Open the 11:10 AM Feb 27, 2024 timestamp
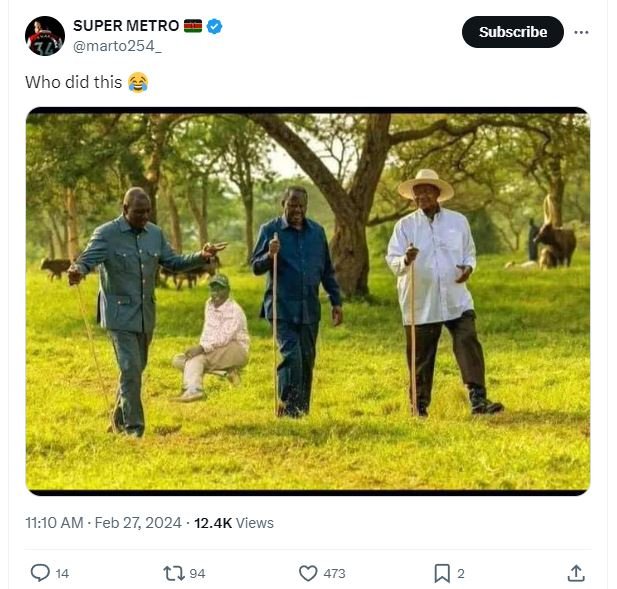This screenshot has height=589, width=617. (x=103, y=522)
